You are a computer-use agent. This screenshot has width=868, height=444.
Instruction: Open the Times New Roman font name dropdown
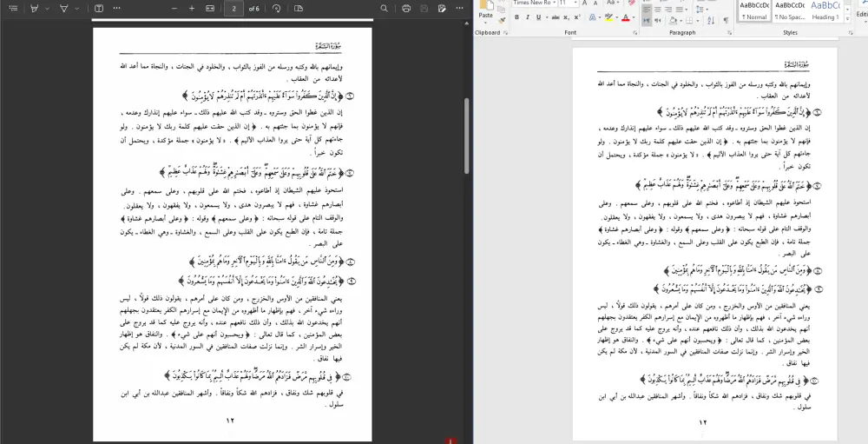click(x=554, y=3)
